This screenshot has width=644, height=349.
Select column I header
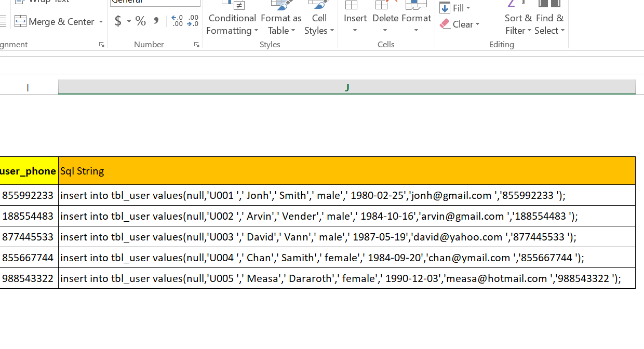tap(28, 87)
